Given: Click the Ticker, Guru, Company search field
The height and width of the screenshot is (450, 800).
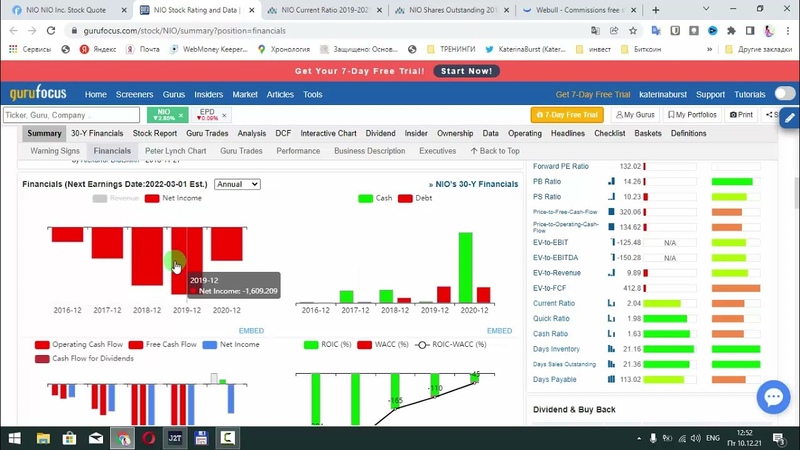Looking at the screenshot, I should tap(70, 115).
